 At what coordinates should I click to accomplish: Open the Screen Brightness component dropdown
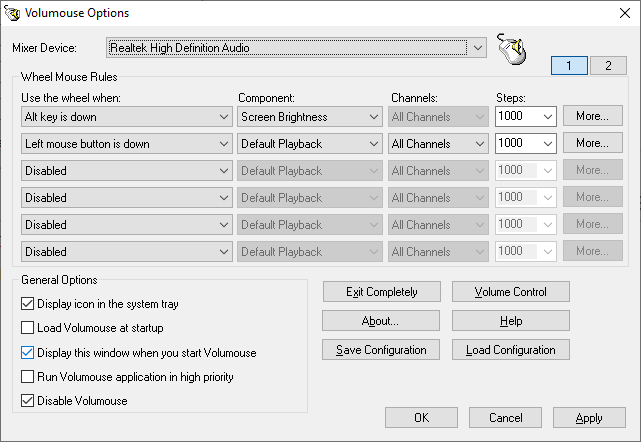[x=372, y=117]
